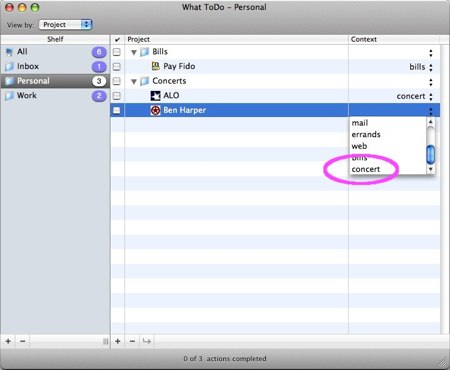The width and height of the screenshot is (450, 370).
Task: Add a new shelf with the plus button
Action: point(8,341)
